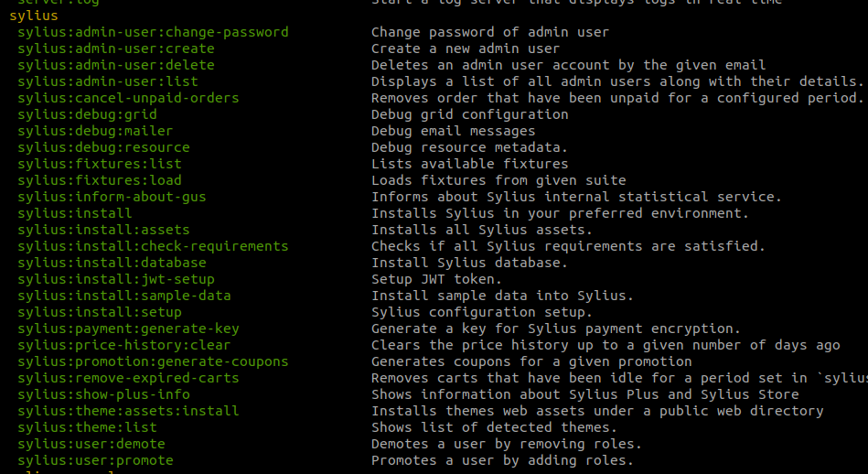Select sylius:install:jwt-setup command name

[x=115, y=280]
